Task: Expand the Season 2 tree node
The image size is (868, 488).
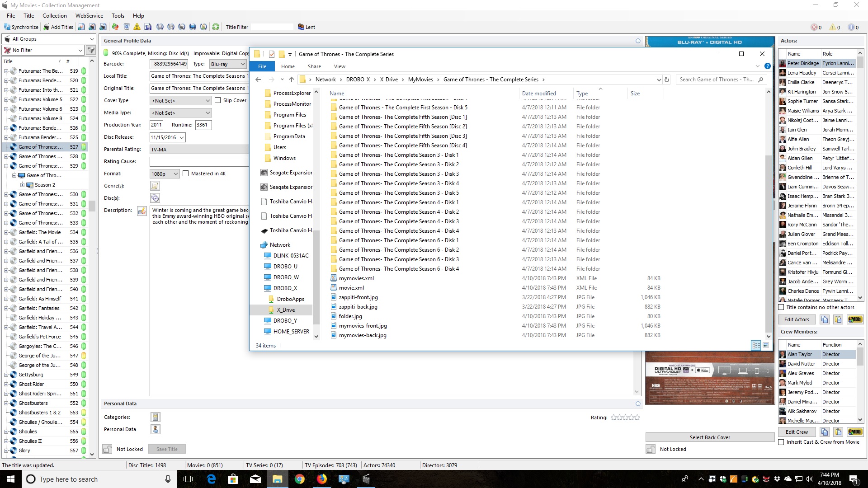Action: (x=22, y=185)
